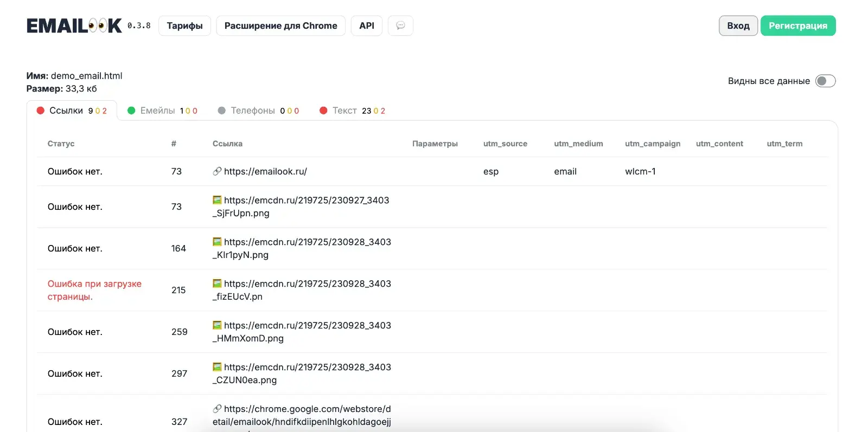Click the image icon for _SjFrUpn.png row
This screenshot has width=868, height=432.
217,200
